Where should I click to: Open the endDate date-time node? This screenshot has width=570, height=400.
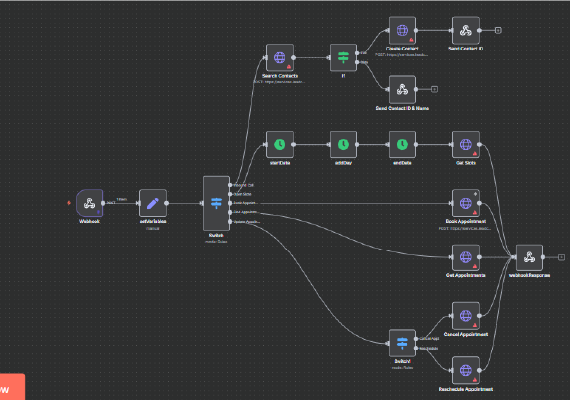402,144
